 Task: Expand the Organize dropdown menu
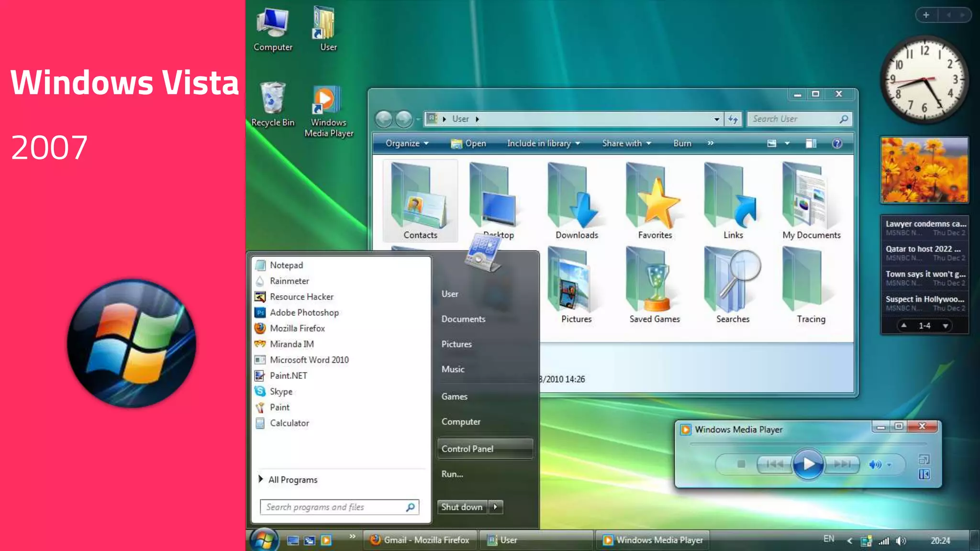[407, 143]
